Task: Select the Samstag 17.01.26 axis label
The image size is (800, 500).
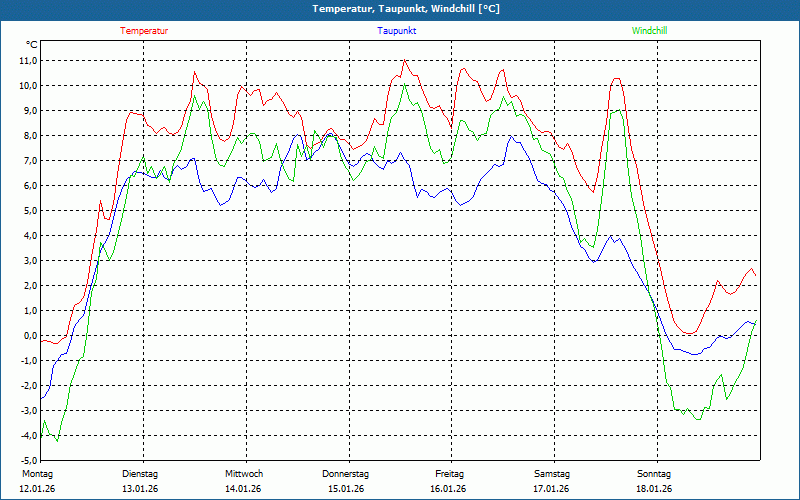Action: [552, 481]
